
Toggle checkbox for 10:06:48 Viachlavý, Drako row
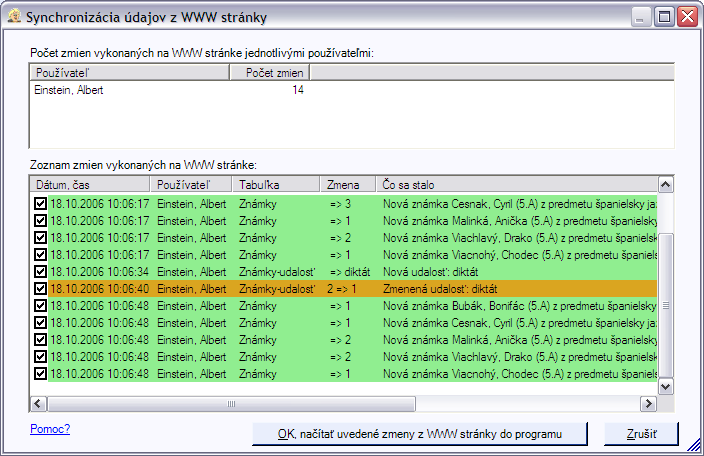point(40,357)
